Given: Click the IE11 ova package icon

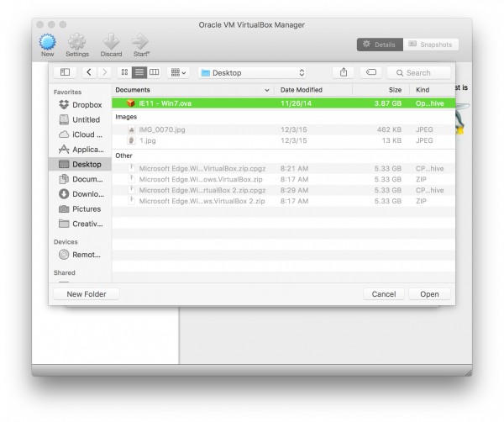Looking at the screenshot, I should click(x=130, y=103).
